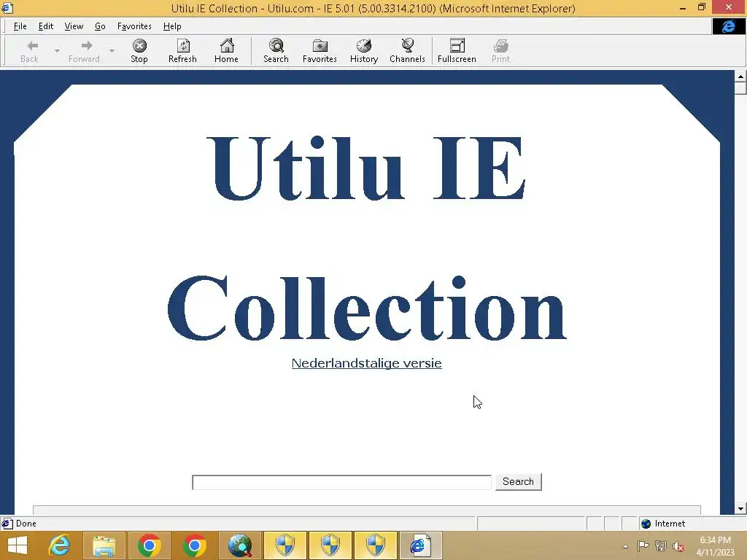Open the taskbar clock showing 6:34 PM
The image size is (747, 560).
[716, 546]
